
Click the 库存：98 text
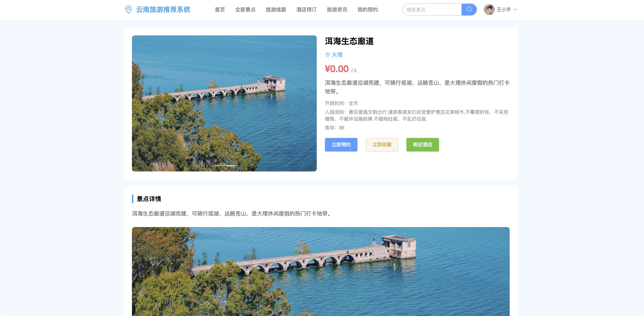pos(335,128)
